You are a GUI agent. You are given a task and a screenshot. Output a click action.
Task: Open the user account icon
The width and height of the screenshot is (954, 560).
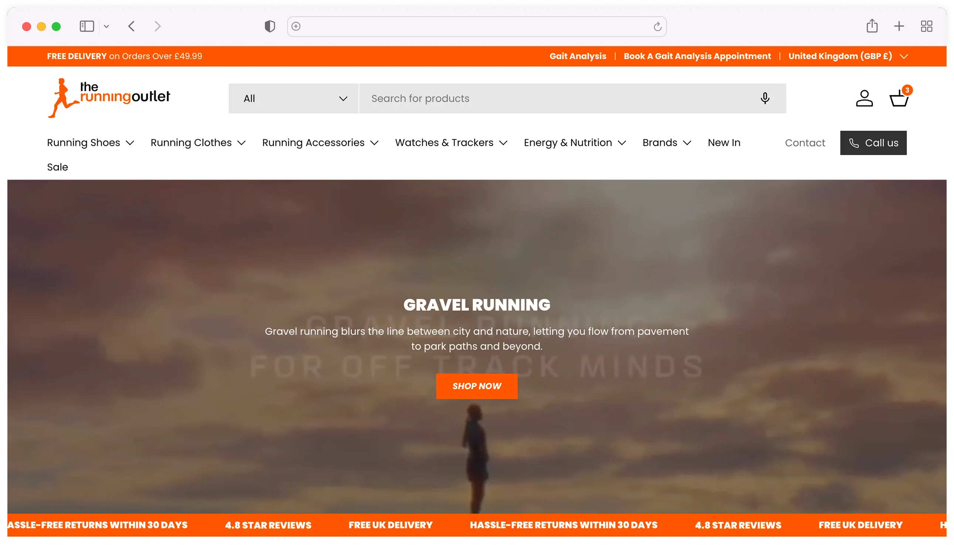click(864, 98)
